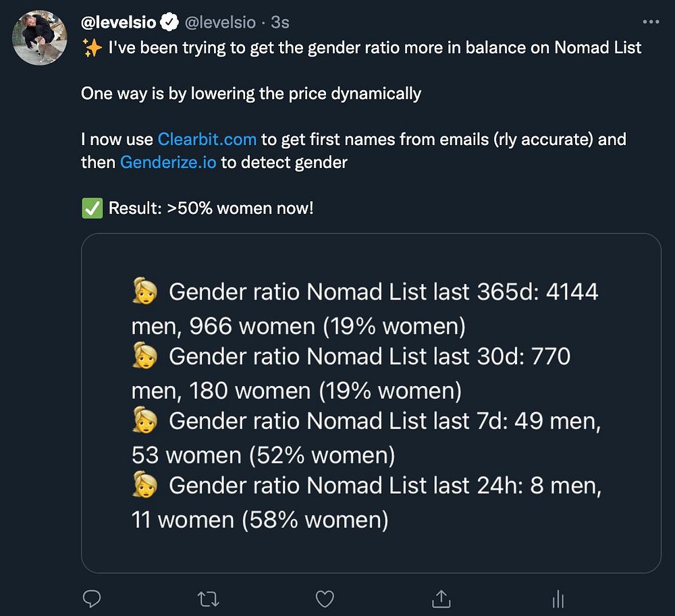Follow the Clearbit.com link
Viewport: 675px width, 616px height.
point(207,140)
